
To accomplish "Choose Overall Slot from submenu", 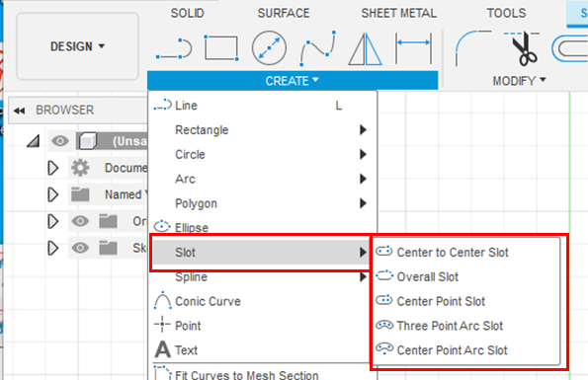I will (x=466, y=276).
